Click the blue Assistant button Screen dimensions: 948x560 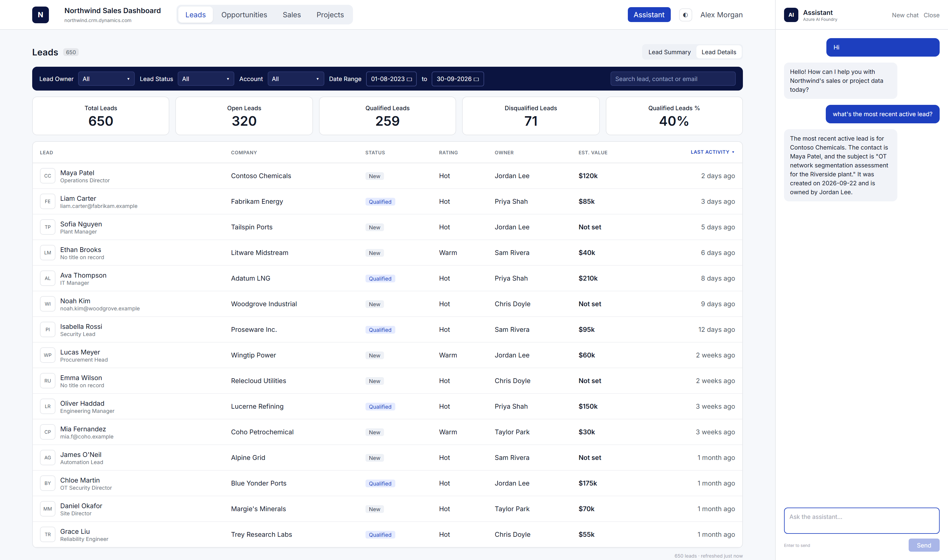coord(649,15)
